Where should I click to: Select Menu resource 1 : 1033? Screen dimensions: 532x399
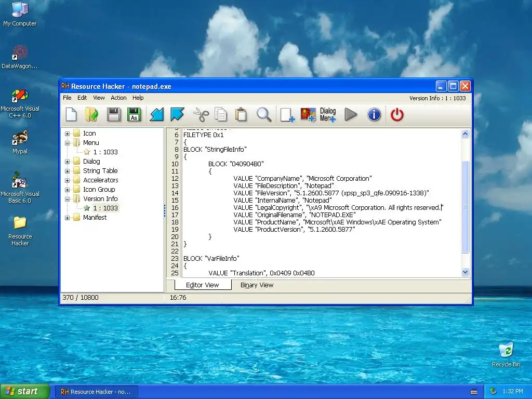pos(105,152)
